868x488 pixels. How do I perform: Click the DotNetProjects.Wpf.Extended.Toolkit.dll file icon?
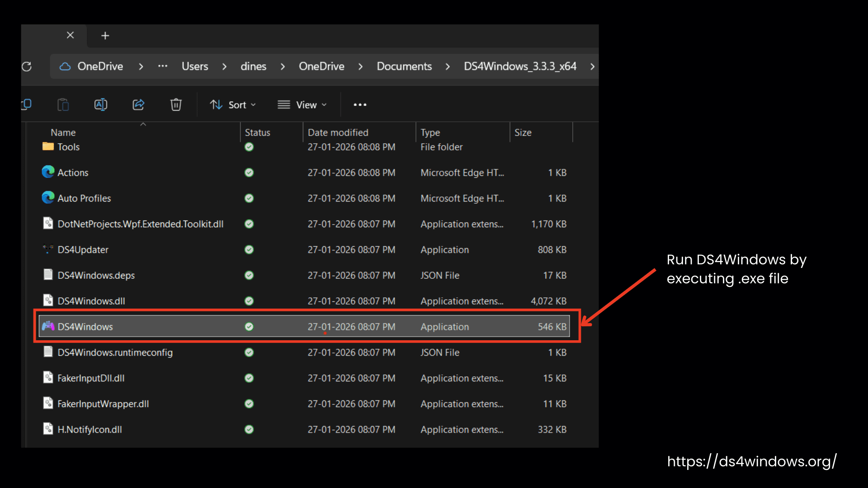click(48, 224)
